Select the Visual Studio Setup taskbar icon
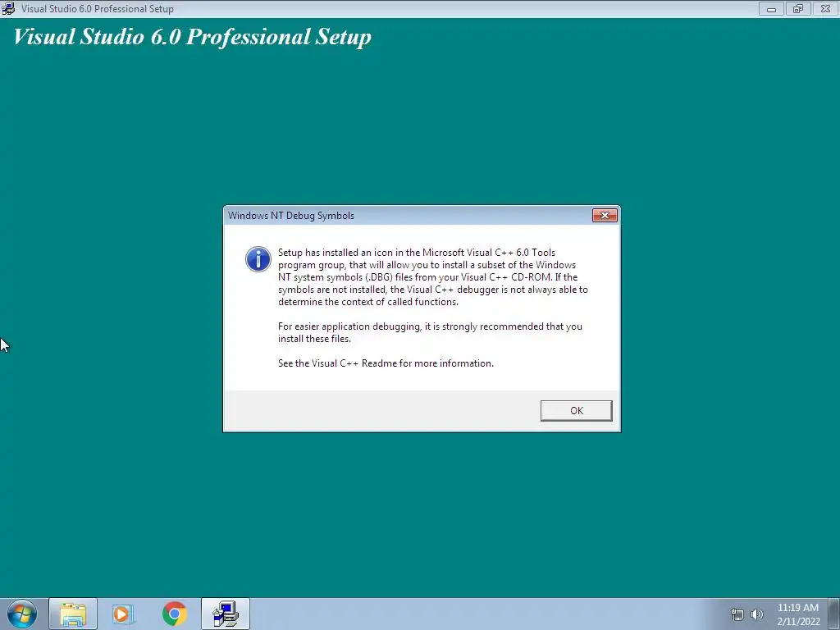This screenshot has width=840, height=630. (x=226, y=614)
